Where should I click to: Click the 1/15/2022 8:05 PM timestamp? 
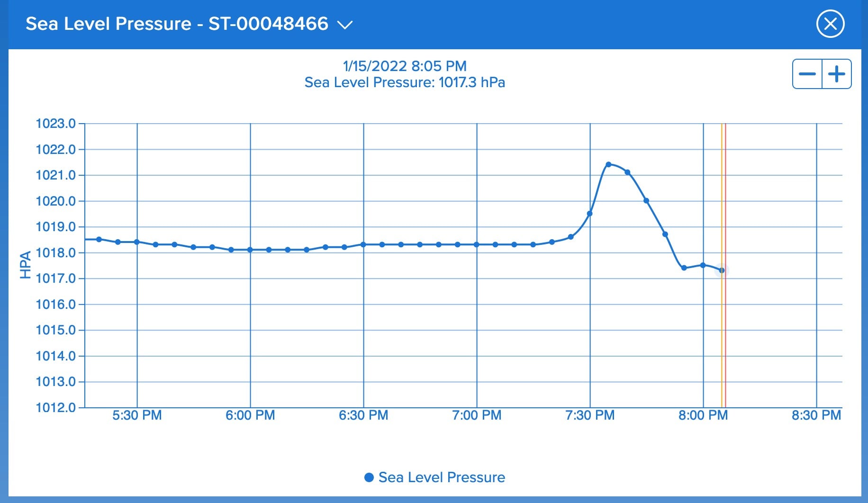405,66
